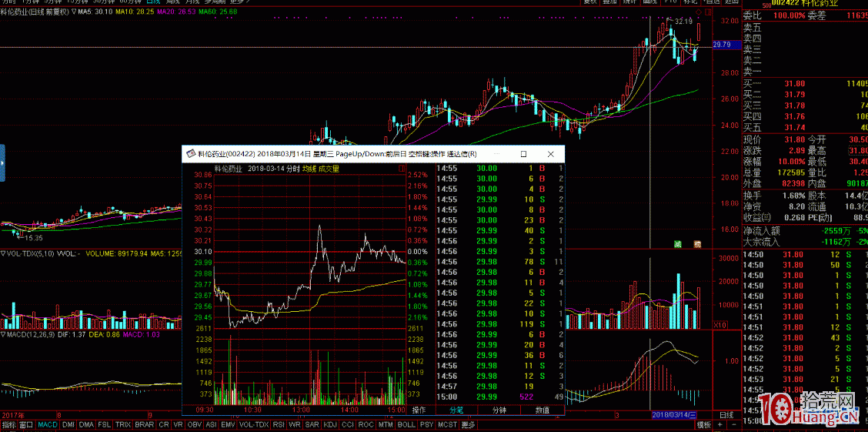Open the 操作 tab in popup
This screenshot has height=432, width=868.
419,410
